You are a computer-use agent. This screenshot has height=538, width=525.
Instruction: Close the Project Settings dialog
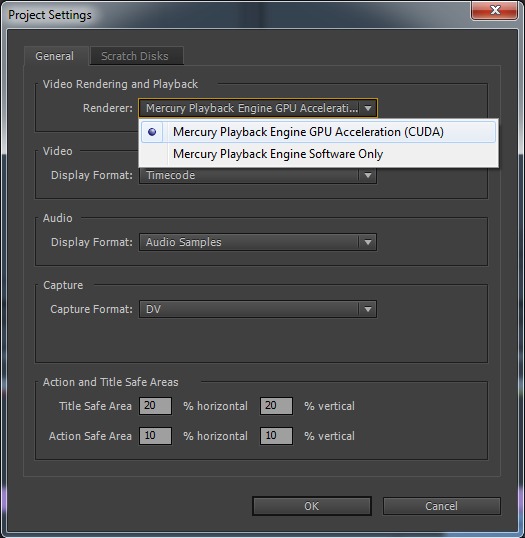pyautogui.click(x=495, y=10)
